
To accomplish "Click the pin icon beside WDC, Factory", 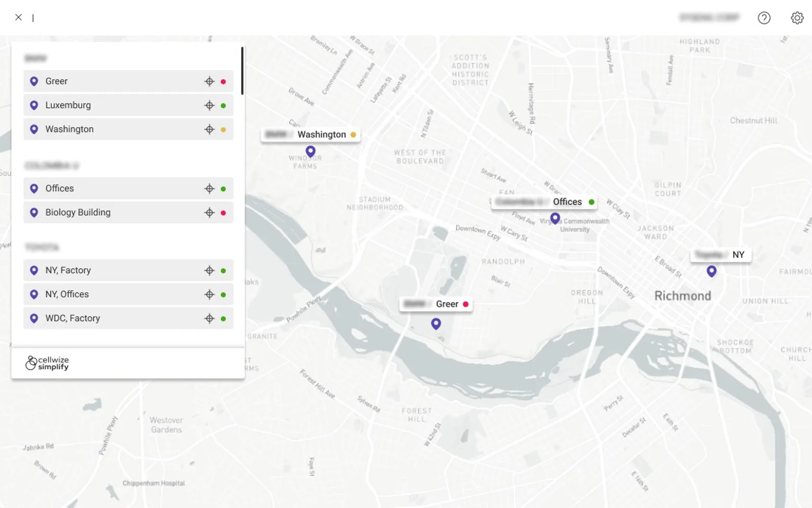I will pos(34,318).
